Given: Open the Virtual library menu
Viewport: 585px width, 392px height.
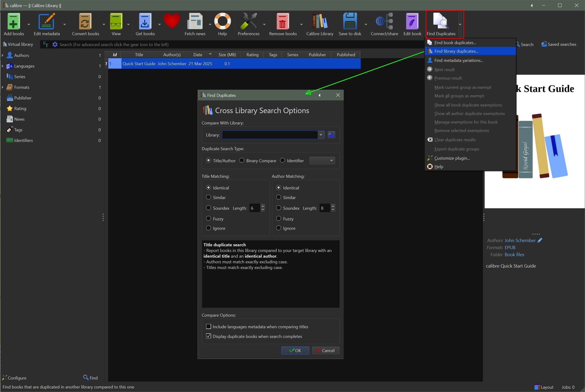Looking at the screenshot, I should tap(18, 44).
